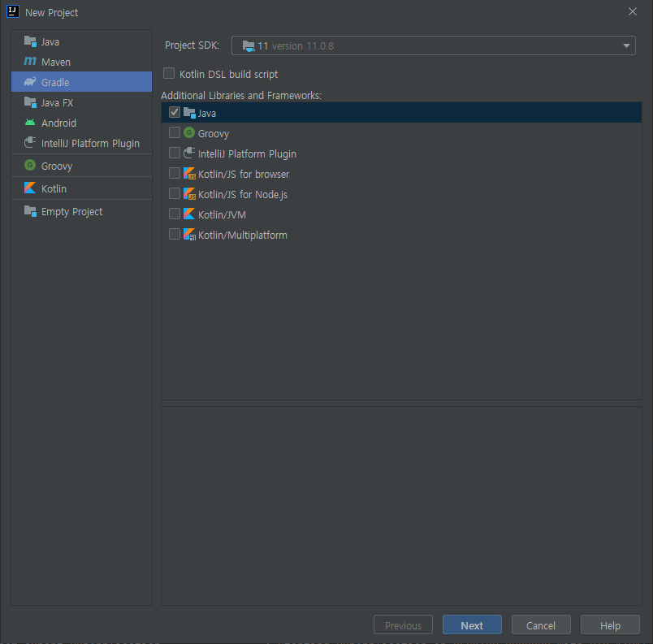Click the sidebar IntelliJ Platform Plugin label

coord(90,144)
